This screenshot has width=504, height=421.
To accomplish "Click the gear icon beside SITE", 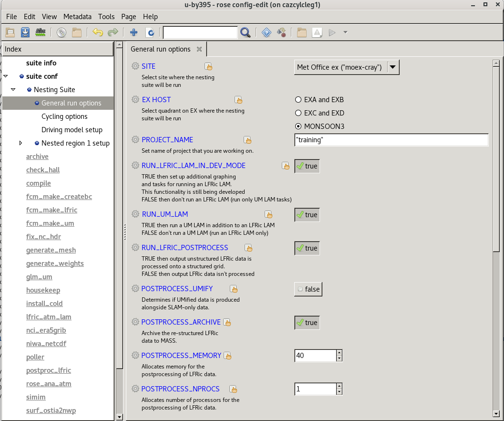I will pyautogui.click(x=135, y=66).
